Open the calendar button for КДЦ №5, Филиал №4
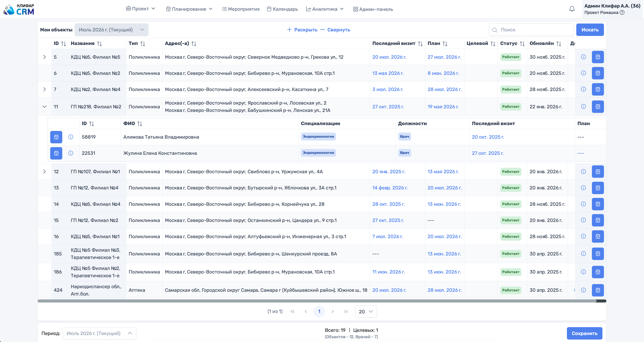644x342 pixels. (x=598, y=204)
